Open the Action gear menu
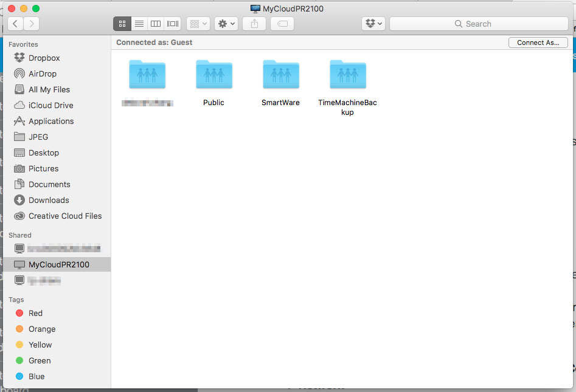The image size is (576, 392). pos(226,24)
